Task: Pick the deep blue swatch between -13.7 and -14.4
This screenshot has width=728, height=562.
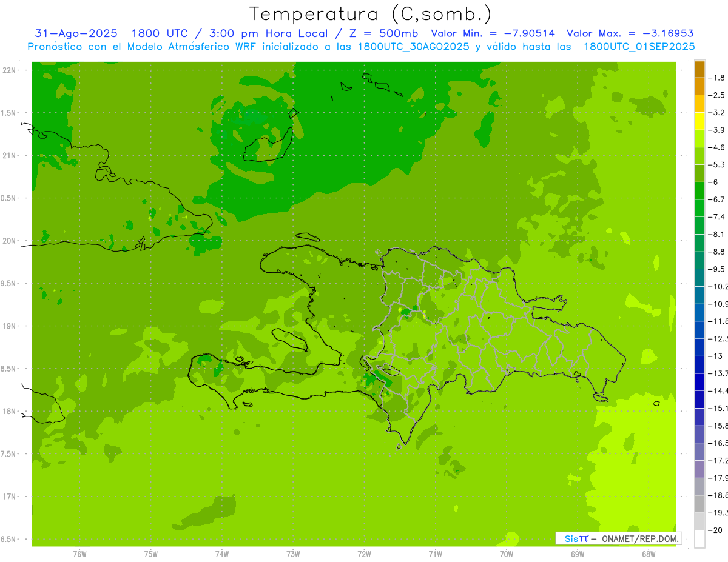Action: coord(699,382)
